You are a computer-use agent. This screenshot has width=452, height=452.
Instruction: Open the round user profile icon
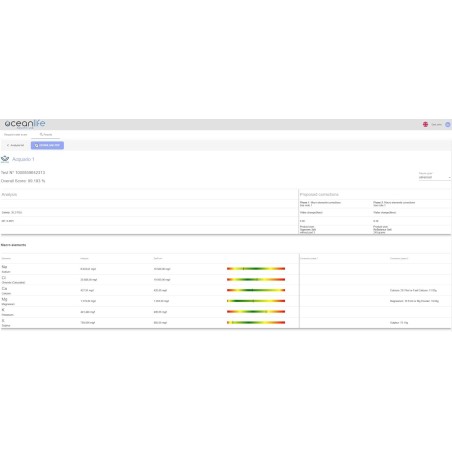point(448,124)
